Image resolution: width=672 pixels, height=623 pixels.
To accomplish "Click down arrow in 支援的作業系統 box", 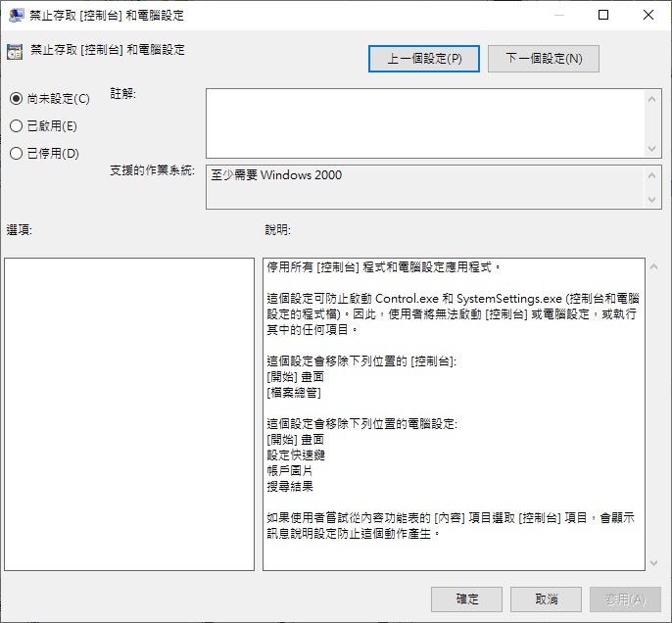I will tap(651, 200).
